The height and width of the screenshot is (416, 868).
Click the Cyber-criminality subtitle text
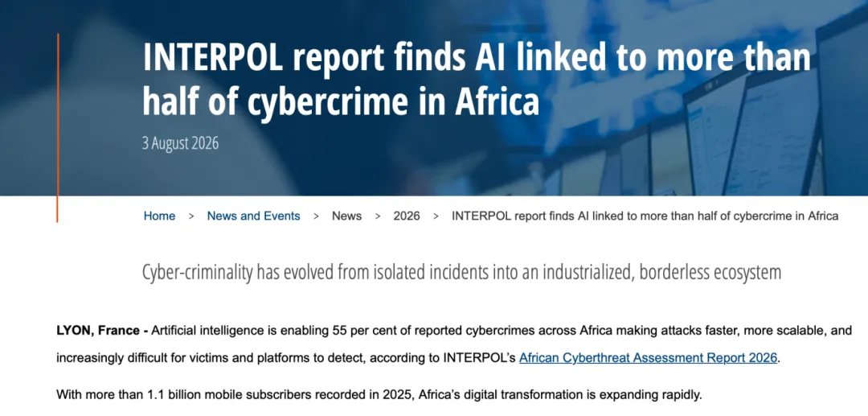(x=461, y=273)
